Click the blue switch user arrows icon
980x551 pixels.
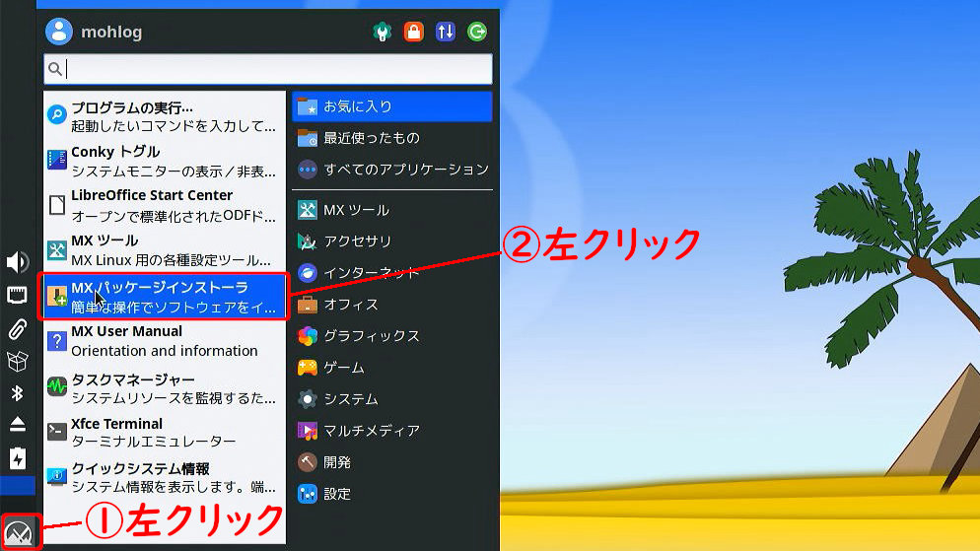(445, 32)
